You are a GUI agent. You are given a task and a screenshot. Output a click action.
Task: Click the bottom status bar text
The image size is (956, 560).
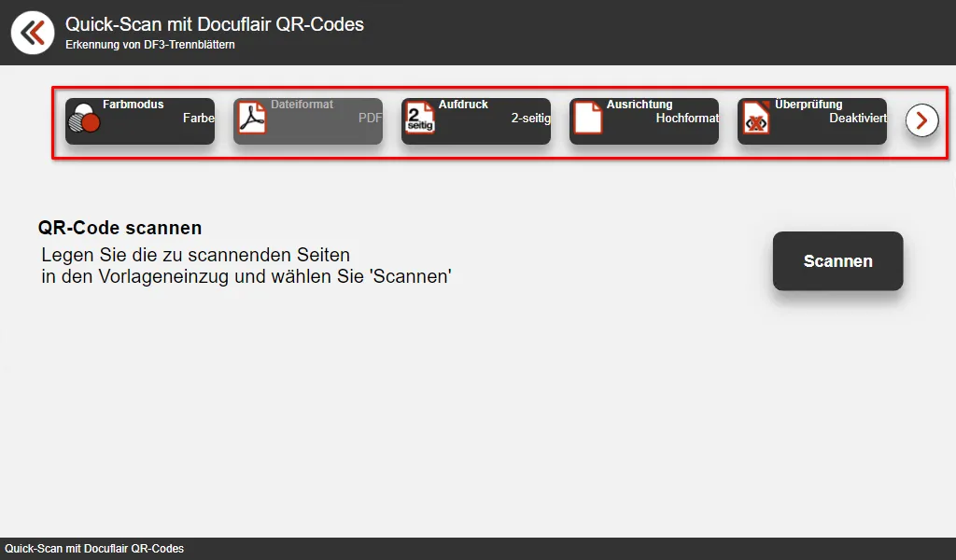click(x=94, y=549)
